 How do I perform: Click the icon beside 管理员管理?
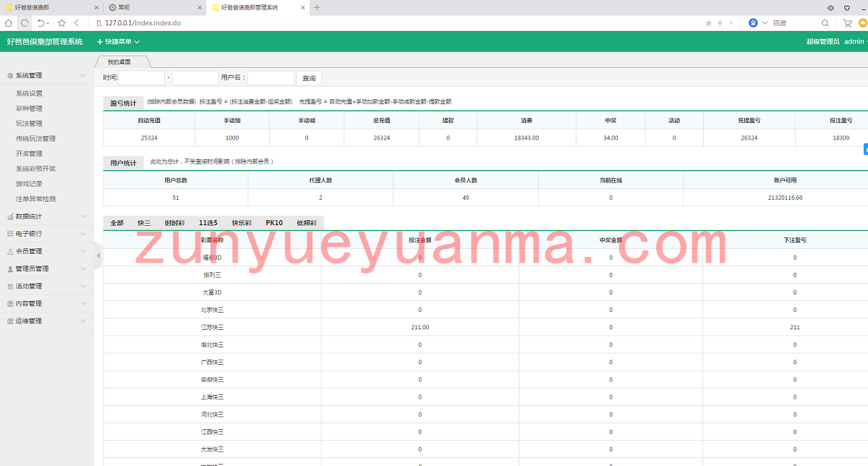point(10,268)
